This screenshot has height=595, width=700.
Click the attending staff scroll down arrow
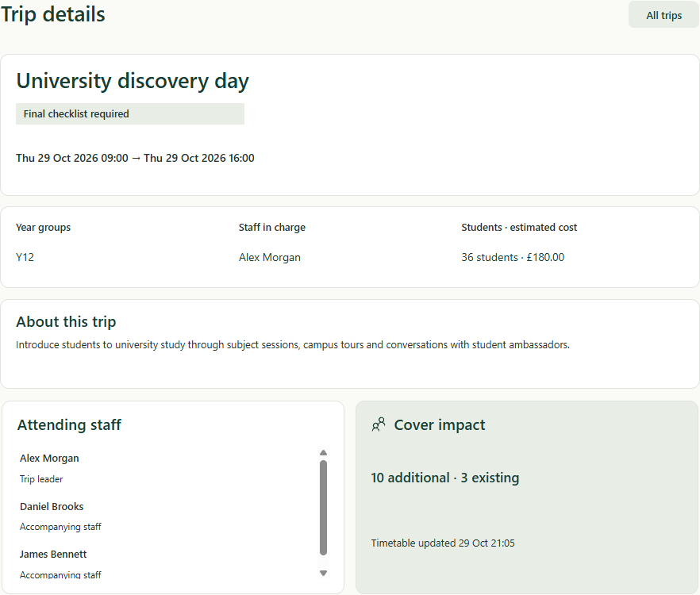(x=324, y=573)
